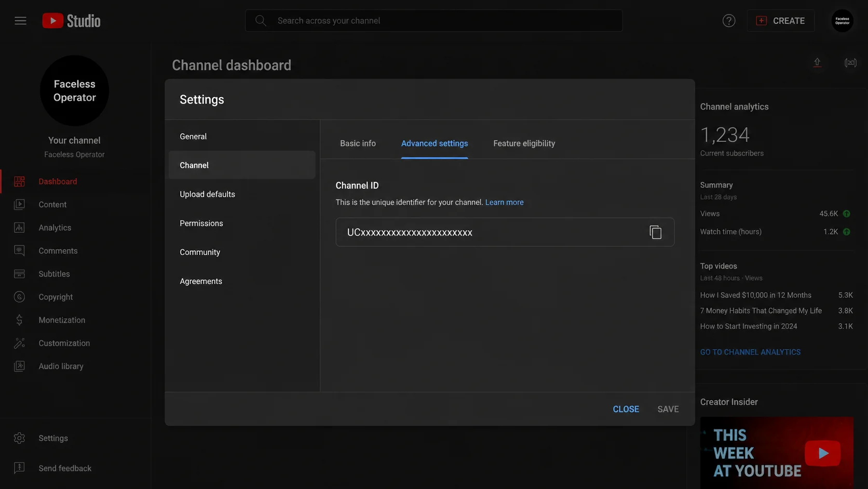
Task: Open Subtitles label in sidebar
Action: coord(54,274)
